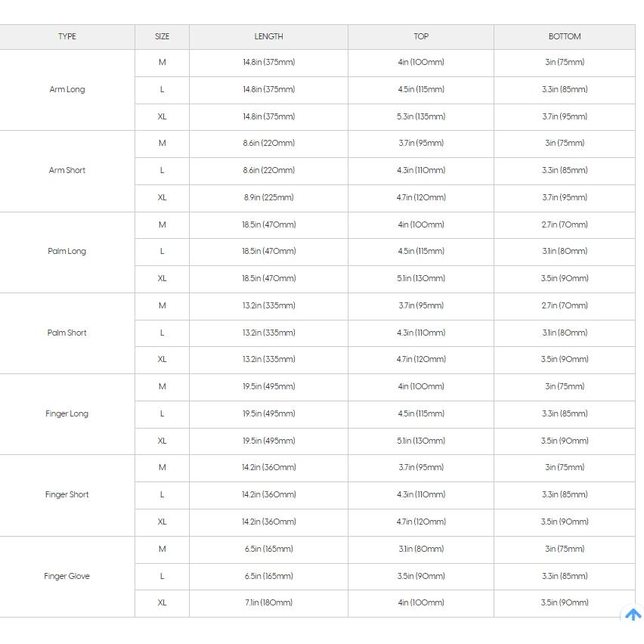Select the 7.1in (180mm) length cell
The height and width of the screenshot is (644, 644).
click(268, 602)
